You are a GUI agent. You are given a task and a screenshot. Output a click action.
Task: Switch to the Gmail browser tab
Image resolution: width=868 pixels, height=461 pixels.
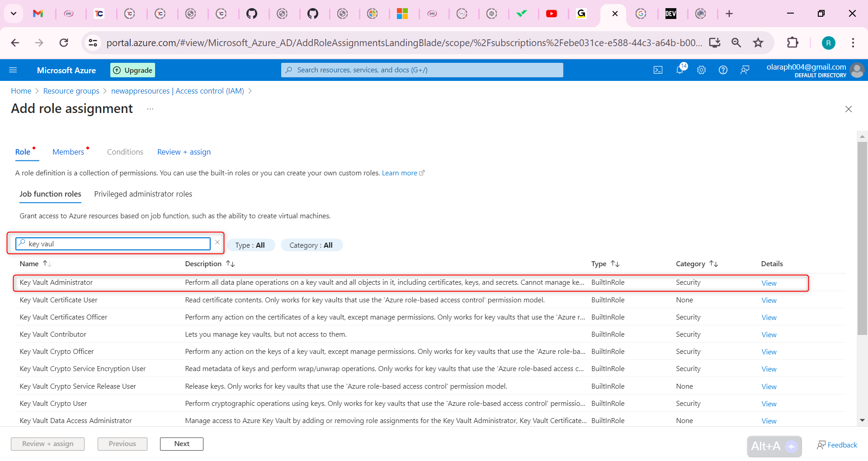tap(38, 14)
